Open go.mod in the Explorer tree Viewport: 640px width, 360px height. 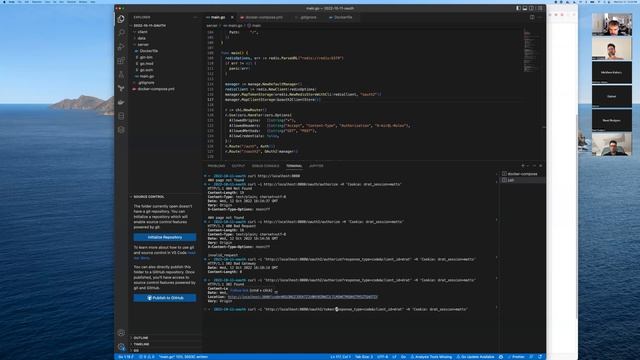165,64
